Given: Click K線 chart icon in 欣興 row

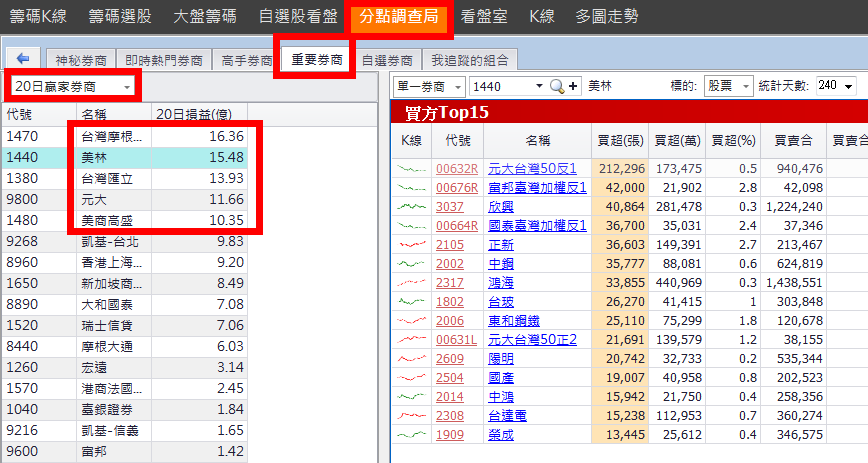Looking at the screenshot, I should click(x=412, y=206).
